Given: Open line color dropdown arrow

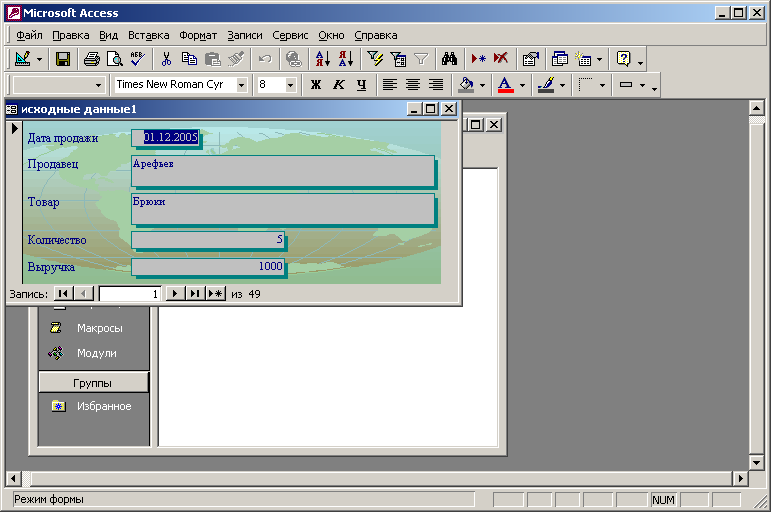Looking at the screenshot, I should [563, 85].
